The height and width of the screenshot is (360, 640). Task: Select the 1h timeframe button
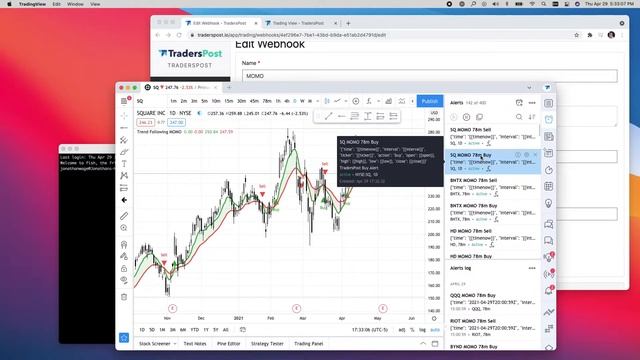(278, 101)
